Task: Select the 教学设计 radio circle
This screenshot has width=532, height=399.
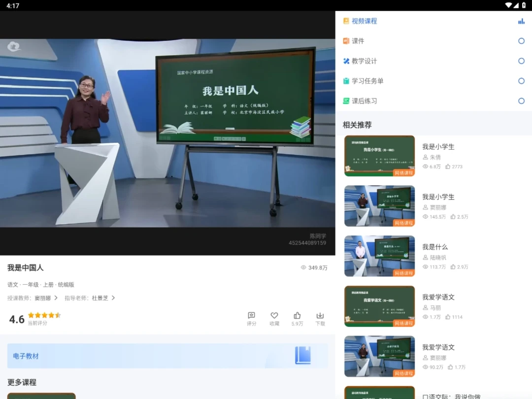Action: click(x=521, y=61)
